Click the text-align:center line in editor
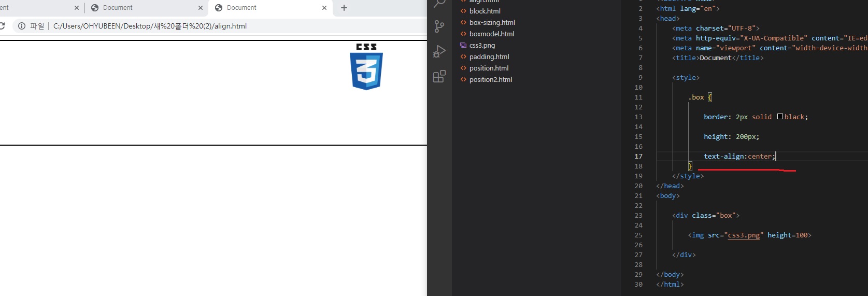This screenshot has height=296, width=868. (739, 156)
